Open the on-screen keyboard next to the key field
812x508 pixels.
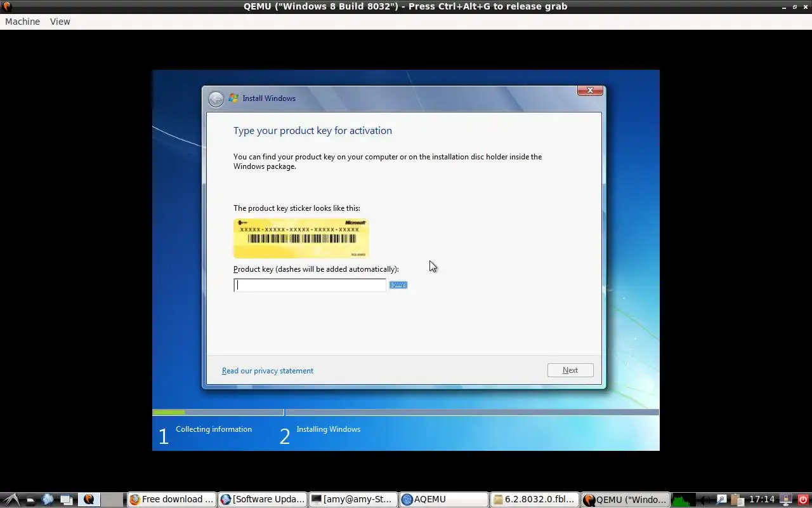pos(398,285)
